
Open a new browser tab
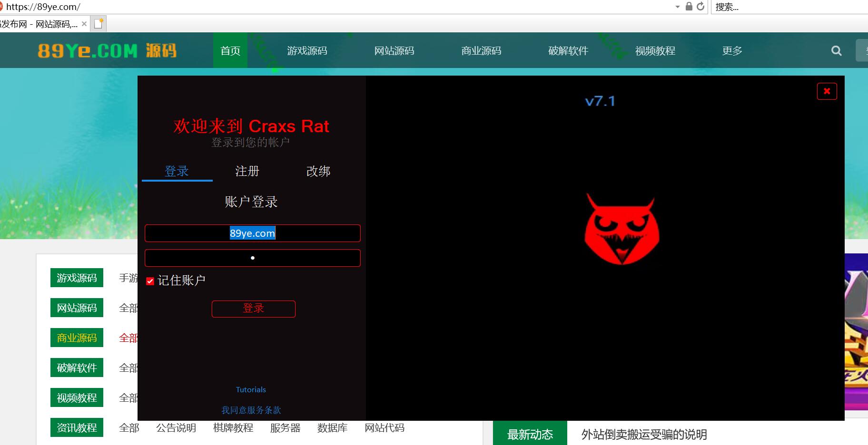pyautogui.click(x=99, y=24)
